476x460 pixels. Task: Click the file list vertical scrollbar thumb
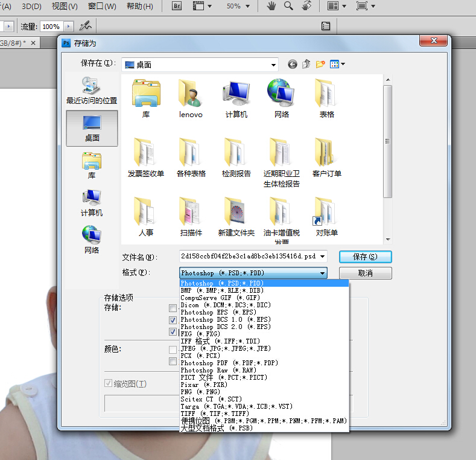[387, 141]
